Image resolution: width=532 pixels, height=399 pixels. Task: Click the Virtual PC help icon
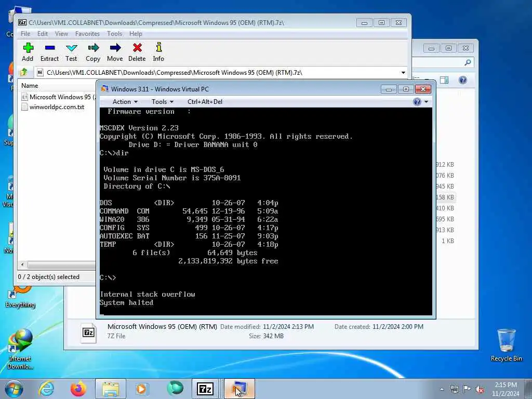point(417,102)
